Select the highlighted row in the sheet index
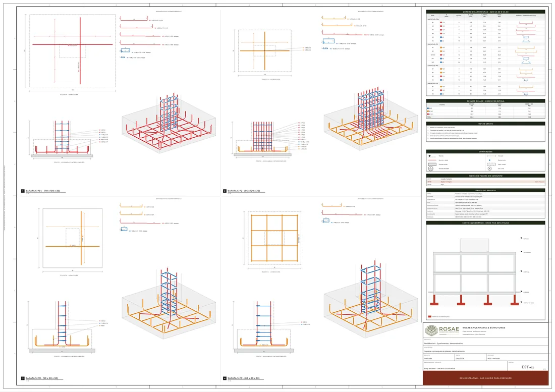The width and height of the screenshot is (555, 392). tap(485, 182)
